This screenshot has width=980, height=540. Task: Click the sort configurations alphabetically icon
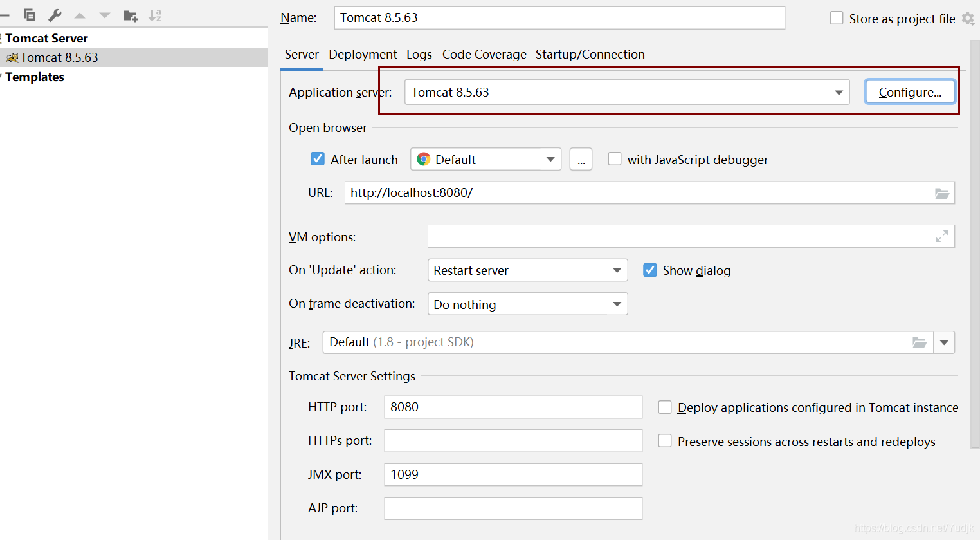coord(155,15)
